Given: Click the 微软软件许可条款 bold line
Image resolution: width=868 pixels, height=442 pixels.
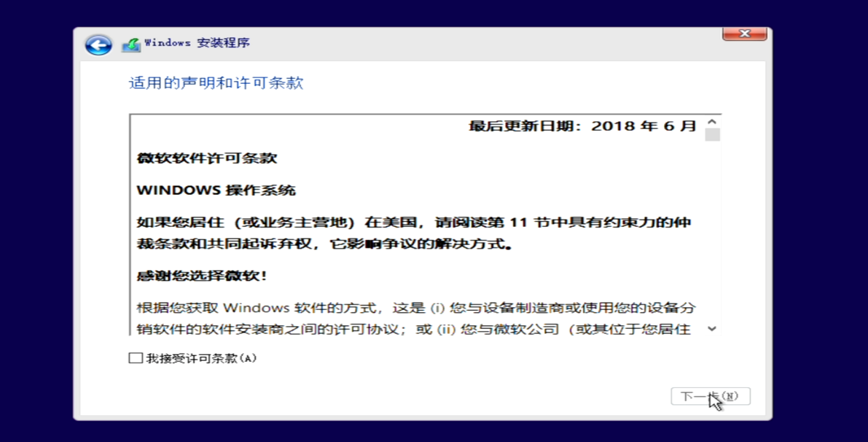Looking at the screenshot, I should click(x=207, y=158).
